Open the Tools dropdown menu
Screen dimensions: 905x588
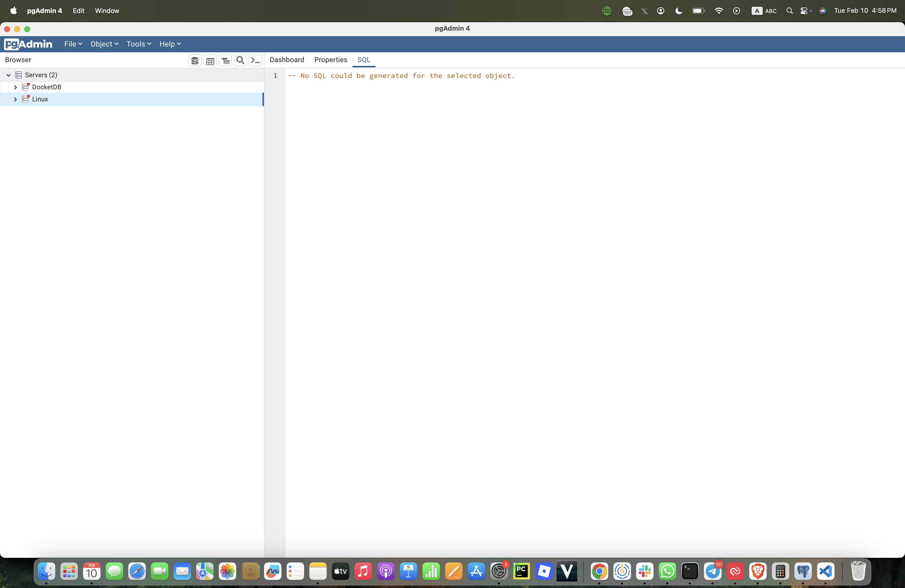[x=139, y=44]
